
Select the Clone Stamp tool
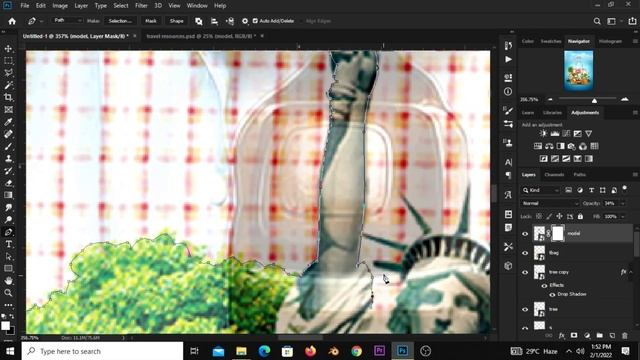pos(8,159)
